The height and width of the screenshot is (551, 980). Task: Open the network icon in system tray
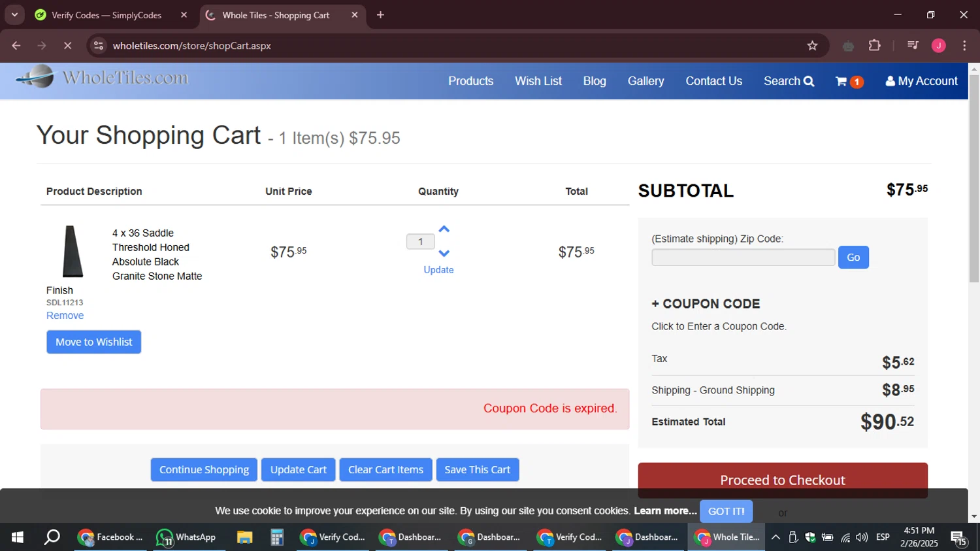(845, 537)
